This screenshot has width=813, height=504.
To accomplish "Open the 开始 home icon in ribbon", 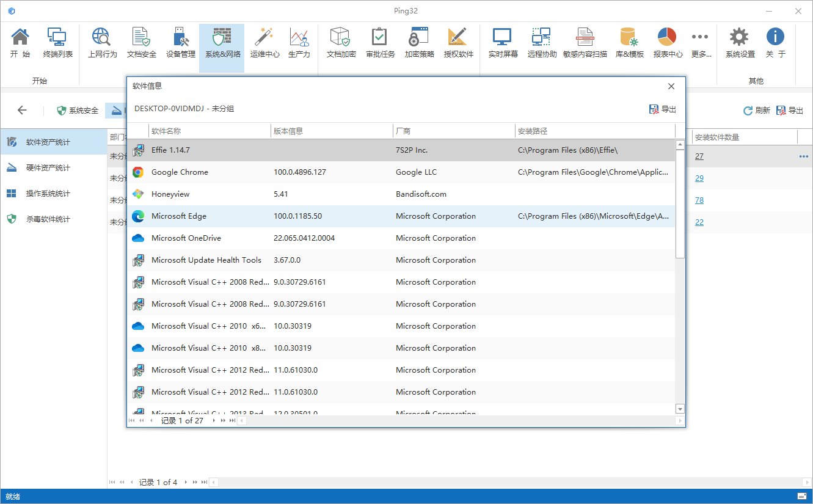I will click(x=20, y=43).
